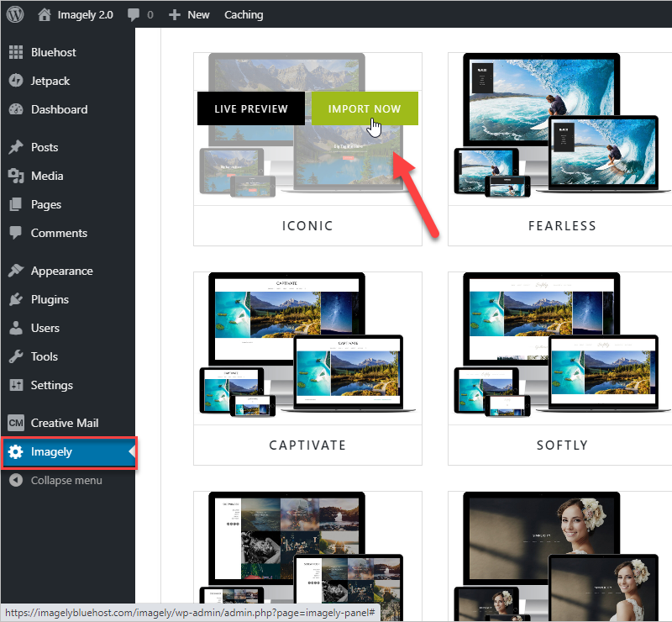Click the Posts pushpin icon
Viewport: 672px width, 622px height.
[x=16, y=147]
